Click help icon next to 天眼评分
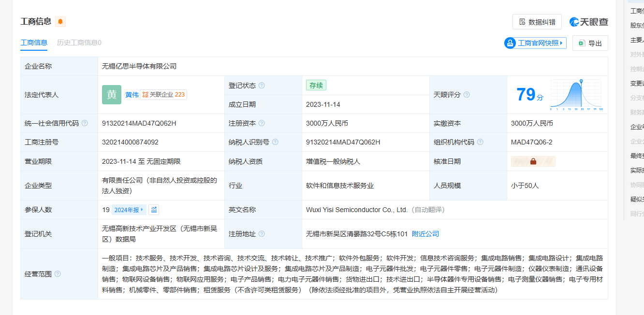644x315 pixels. [467, 95]
